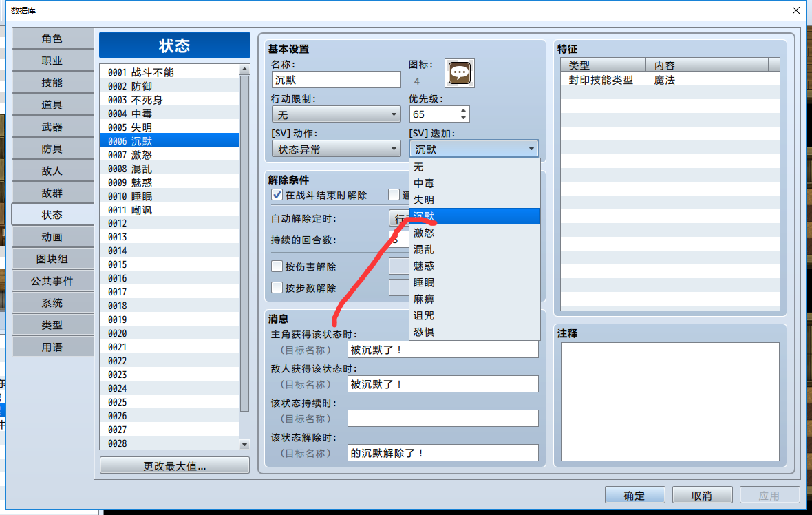This screenshot has height=515, width=812.
Task: Select state 0004 中毒
Action: (x=169, y=114)
